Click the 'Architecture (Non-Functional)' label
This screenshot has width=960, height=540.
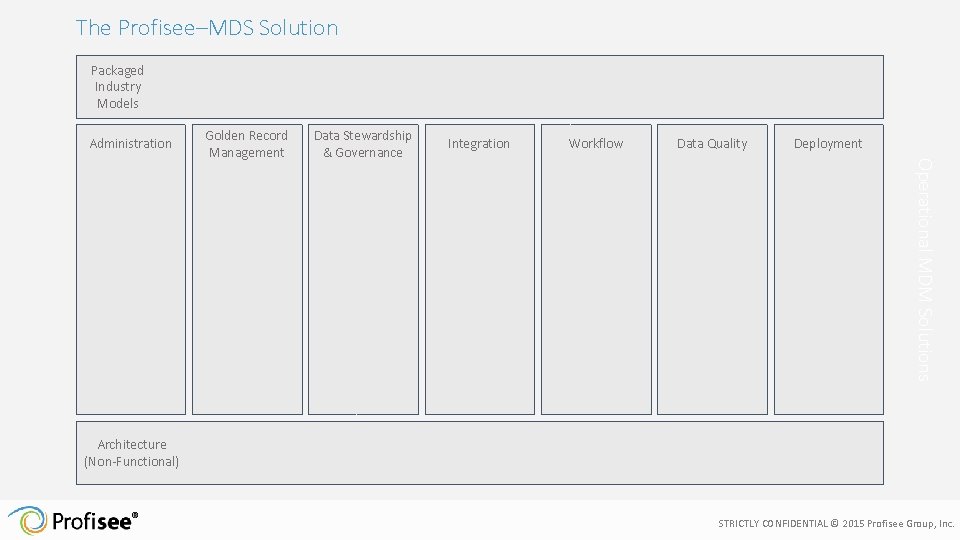click(x=132, y=453)
